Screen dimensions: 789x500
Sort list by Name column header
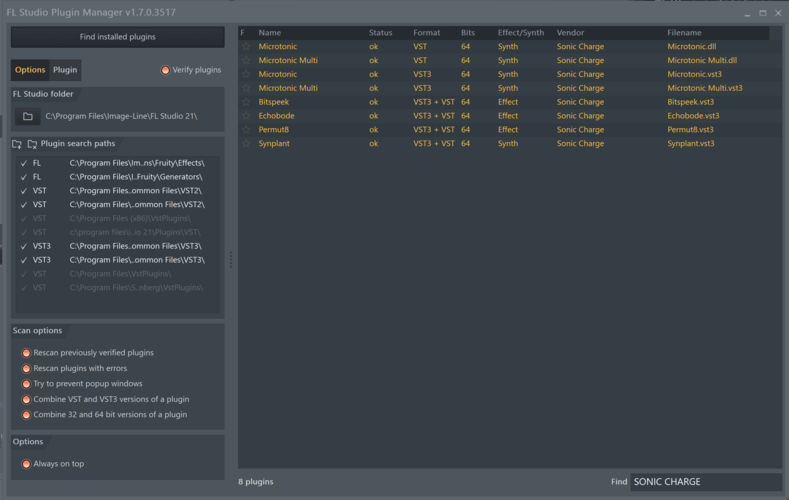pyautogui.click(x=270, y=33)
